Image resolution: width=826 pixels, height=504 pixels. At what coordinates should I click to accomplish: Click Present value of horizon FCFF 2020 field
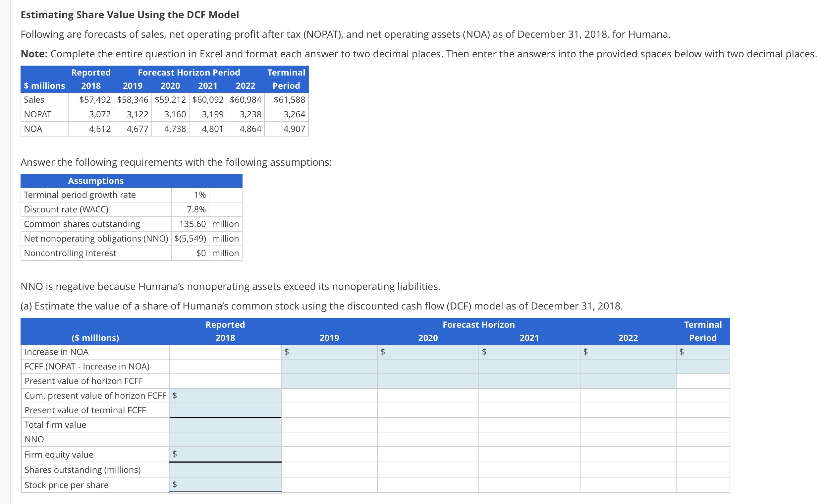pyautogui.click(x=428, y=381)
